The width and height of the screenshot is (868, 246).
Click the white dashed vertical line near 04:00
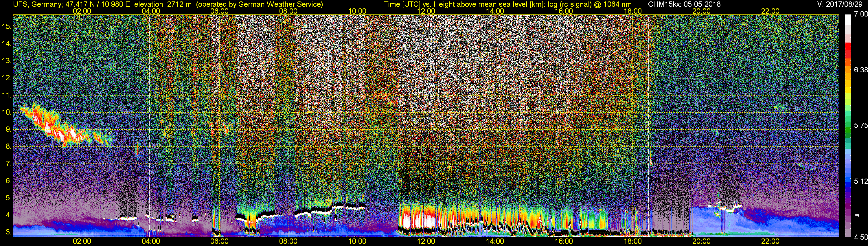tap(149, 126)
